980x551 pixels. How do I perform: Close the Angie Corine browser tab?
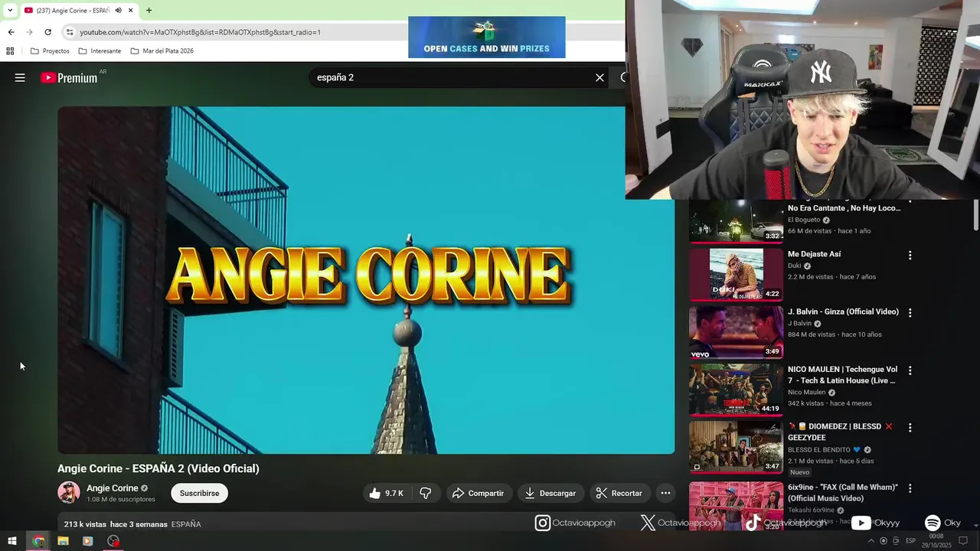tap(131, 11)
